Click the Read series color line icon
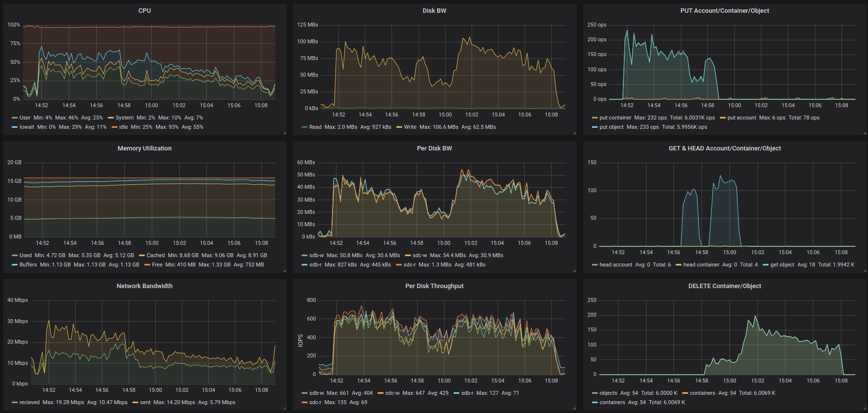This screenshot has width=868, height=413. 305,127
